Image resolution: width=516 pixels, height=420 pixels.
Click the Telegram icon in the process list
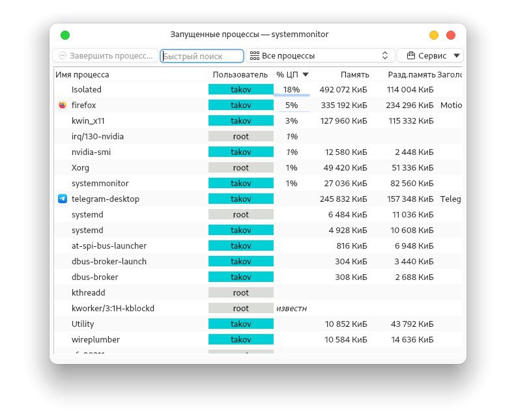pos(63,199)
